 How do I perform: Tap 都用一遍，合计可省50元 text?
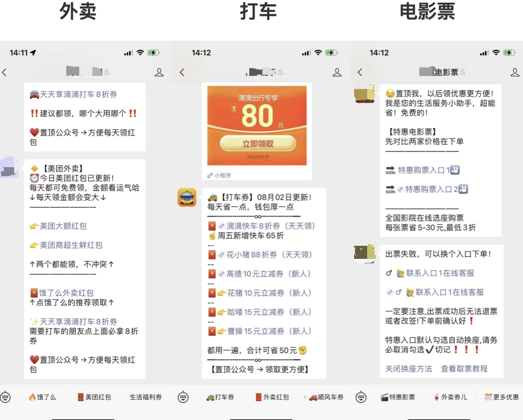252,351
